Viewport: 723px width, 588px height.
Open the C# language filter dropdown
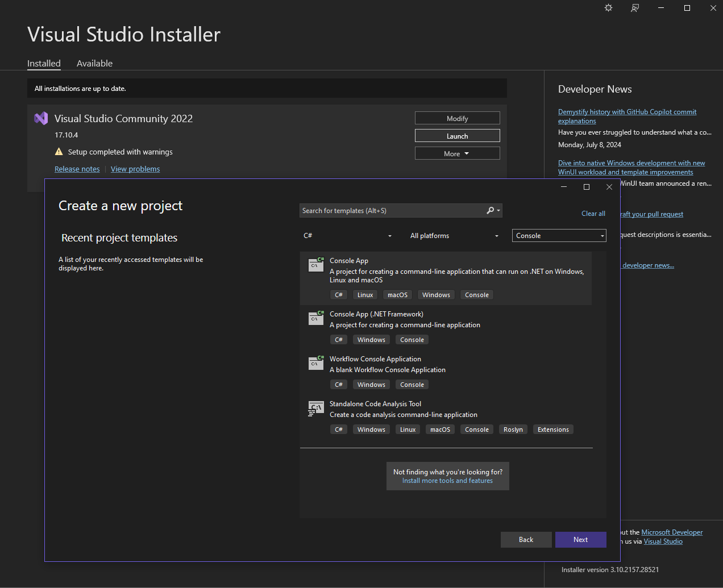click(347, 236)
